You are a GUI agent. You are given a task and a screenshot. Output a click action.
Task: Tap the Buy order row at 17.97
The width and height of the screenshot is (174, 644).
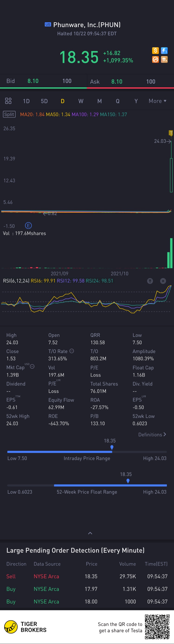pos(87,589)
